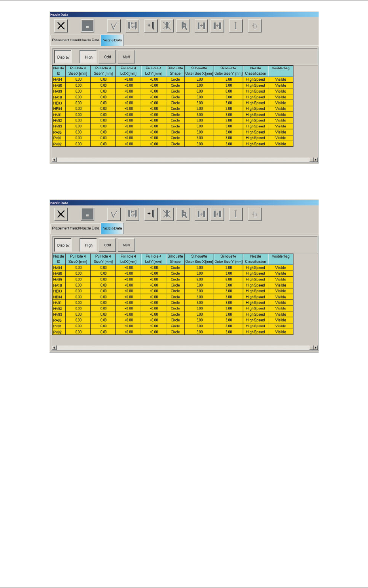Select nozzle ID HV03 cell in lower window
The width and height of the screenshot is (368, 588).
pos(59,315)
